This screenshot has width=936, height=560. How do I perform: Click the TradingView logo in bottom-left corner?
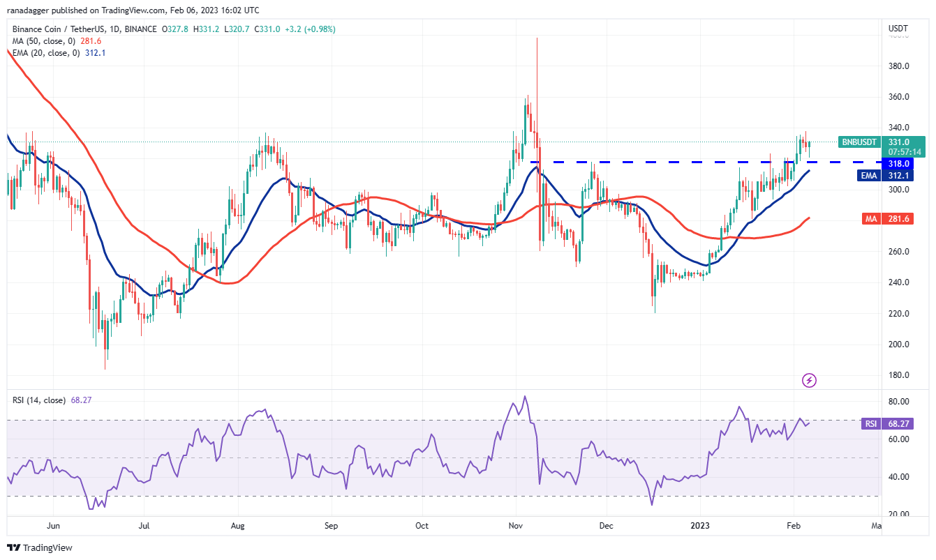click(x=40, y=547)
